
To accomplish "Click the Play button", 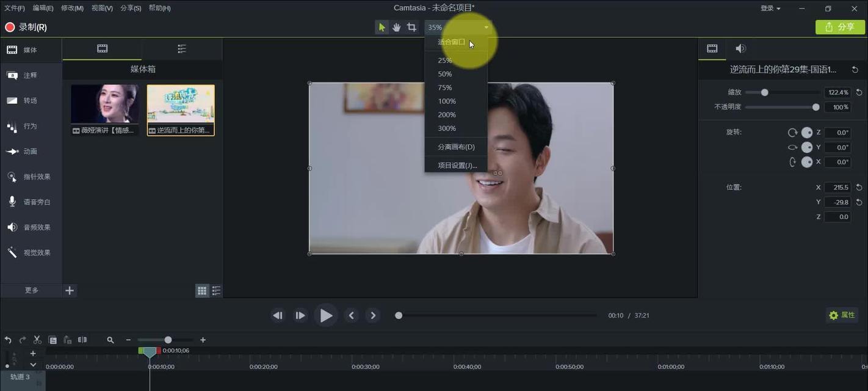I will coord(326,315).
